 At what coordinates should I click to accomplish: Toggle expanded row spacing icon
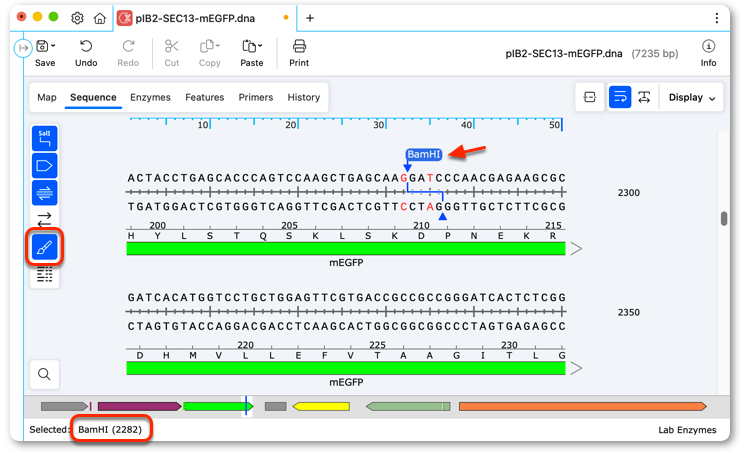click(644, 97)
